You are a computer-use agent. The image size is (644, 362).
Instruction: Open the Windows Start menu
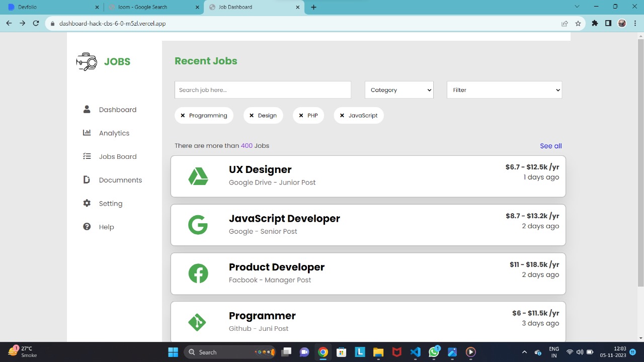pos(173,352)
